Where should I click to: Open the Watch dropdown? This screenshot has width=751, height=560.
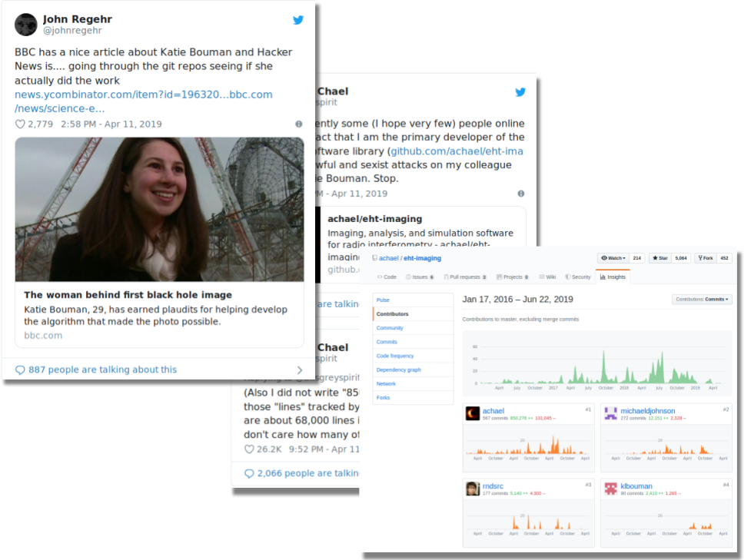coord(613,258)
